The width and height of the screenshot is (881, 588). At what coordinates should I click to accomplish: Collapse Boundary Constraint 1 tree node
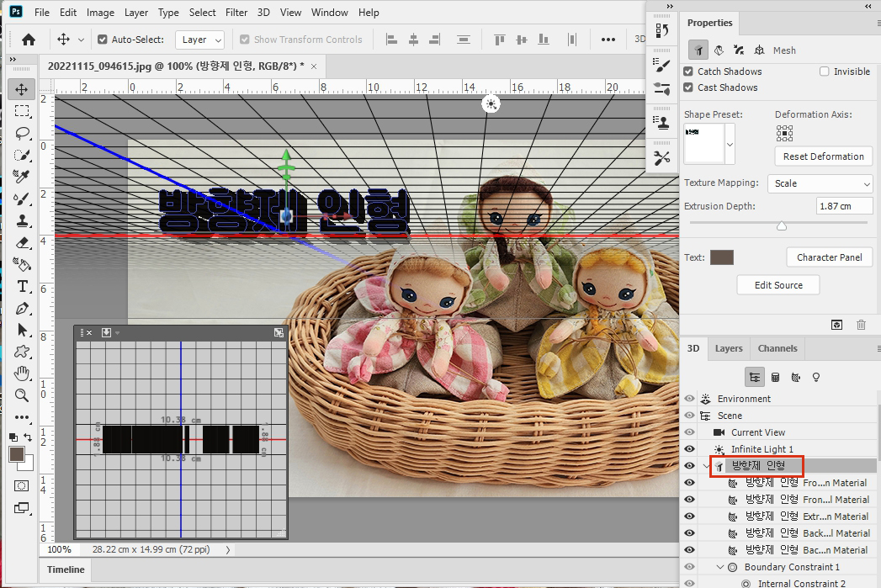click(x=719, y=567)
